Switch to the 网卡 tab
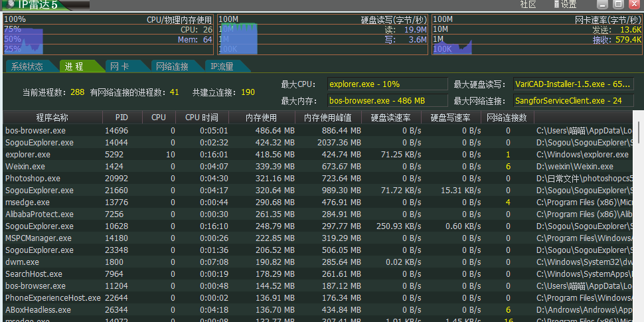 (120, 66)
